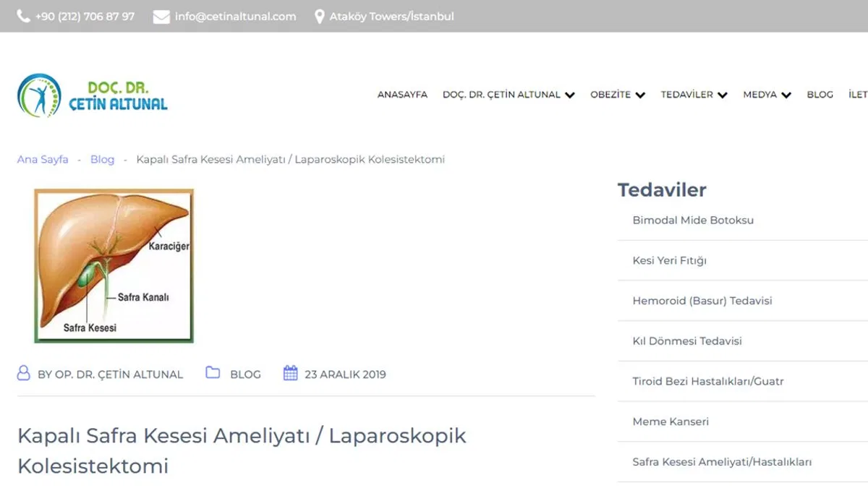This screenshot has width=868, height=488.
Task: Call phone number +90 (212) 706 87 97
Action: [x=85, y=17]
